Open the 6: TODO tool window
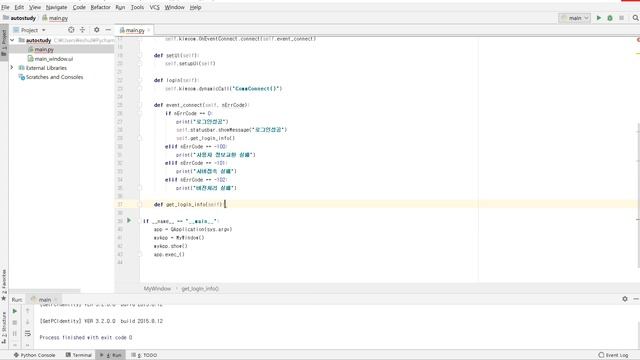This screenshot has width=640, height=360. tap(144, 355)
